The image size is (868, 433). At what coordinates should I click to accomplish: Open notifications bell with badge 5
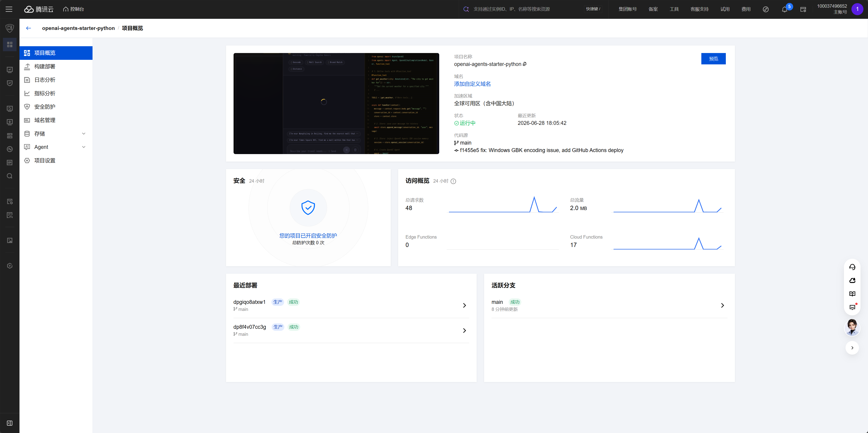click(784, 10)
